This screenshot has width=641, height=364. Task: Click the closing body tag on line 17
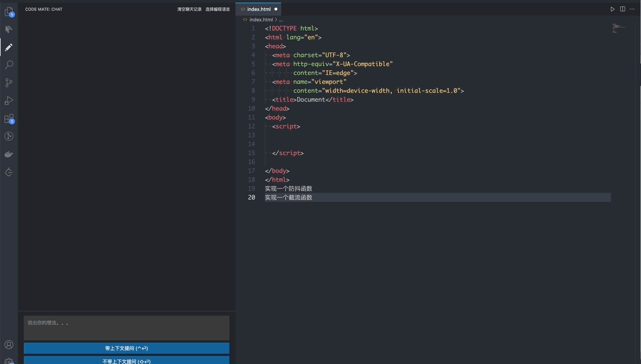click(277, 171)
